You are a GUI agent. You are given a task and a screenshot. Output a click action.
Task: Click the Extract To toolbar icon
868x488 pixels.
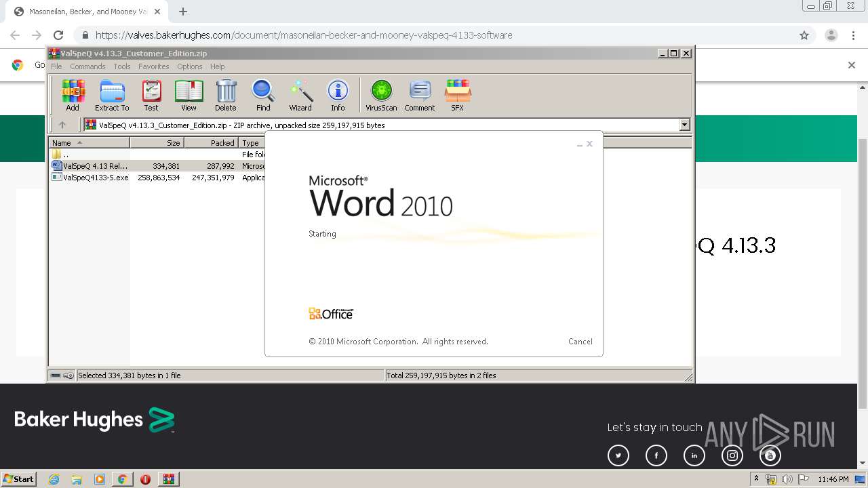click(x=112, y=95)
